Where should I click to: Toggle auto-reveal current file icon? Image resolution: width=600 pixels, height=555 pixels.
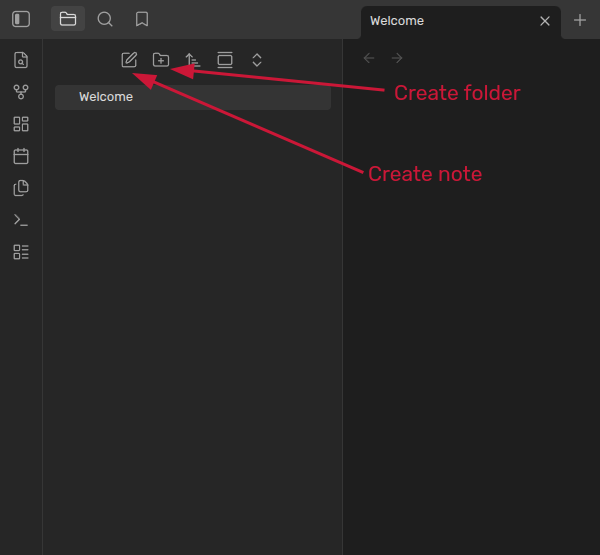pos(225,60)
